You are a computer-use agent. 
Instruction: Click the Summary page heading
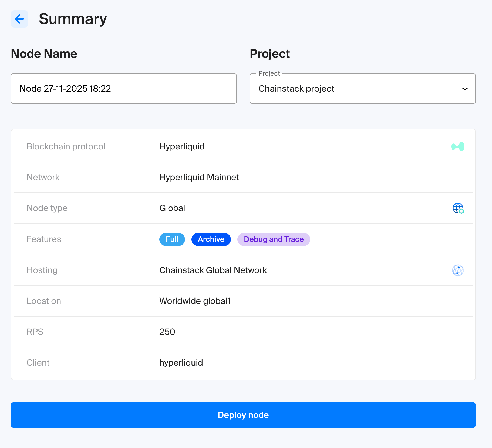pyautogui.click(x=73, y=19)
